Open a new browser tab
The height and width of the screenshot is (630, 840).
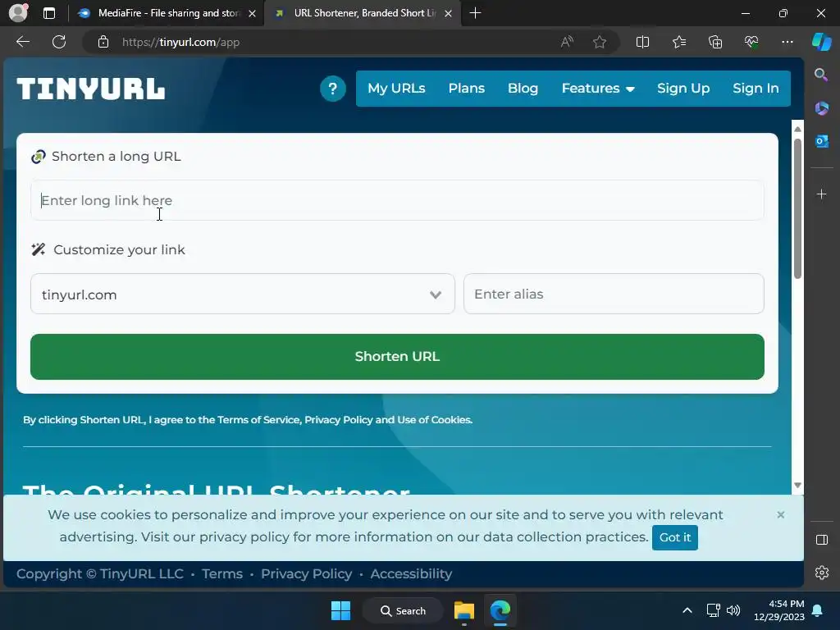click(x=475, y=13)
